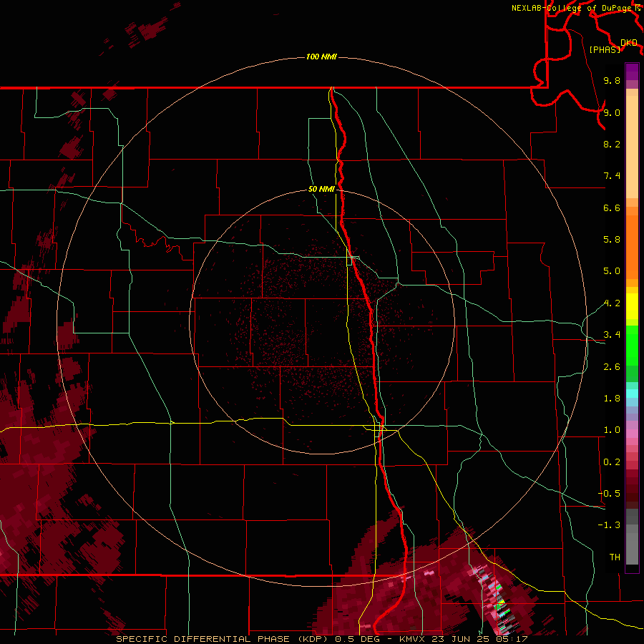Click the "KMVX" station identifier in the caption
Screen dimensions: 644x644
(412, 639)
